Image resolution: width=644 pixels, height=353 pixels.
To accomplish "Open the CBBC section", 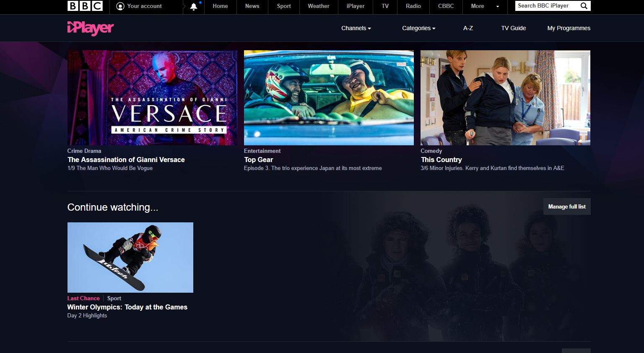I will pos(446,6).
